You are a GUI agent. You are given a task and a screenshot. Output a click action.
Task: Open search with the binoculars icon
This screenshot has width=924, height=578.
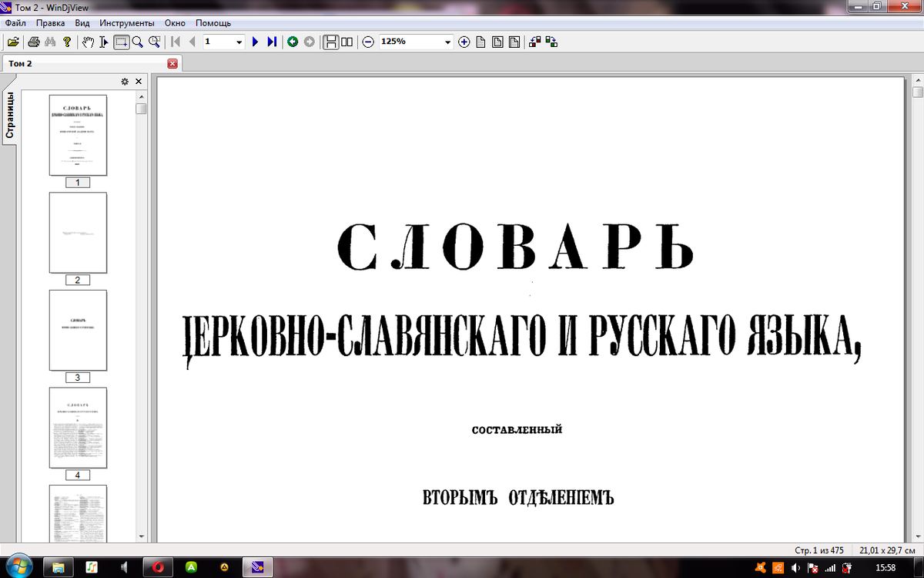[51, 42]
